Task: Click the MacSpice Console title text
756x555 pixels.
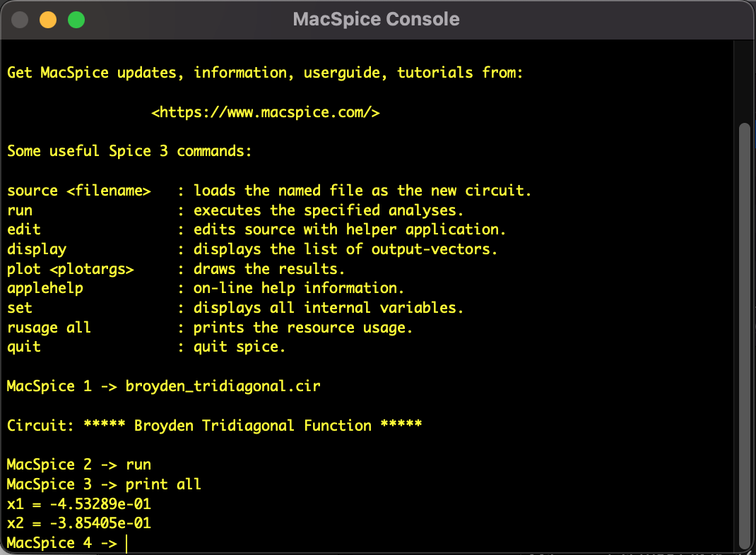Action: pos(376,20)
